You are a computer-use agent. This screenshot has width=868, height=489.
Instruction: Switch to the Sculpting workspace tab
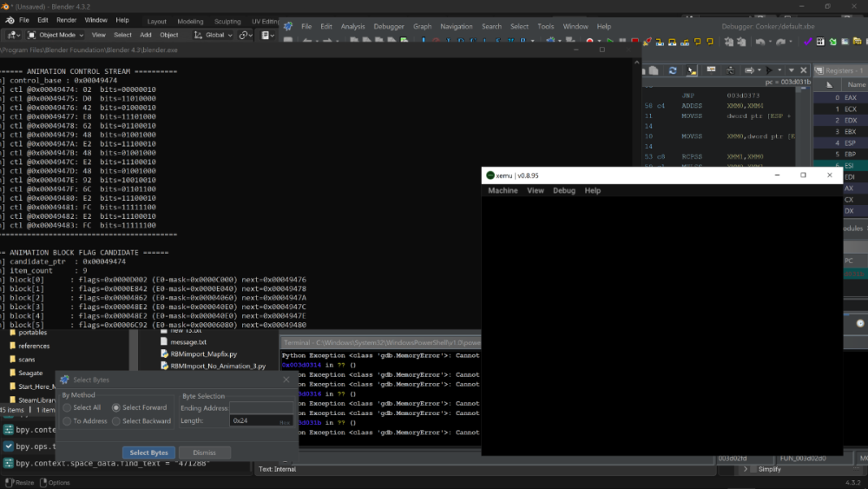(227, 22)
